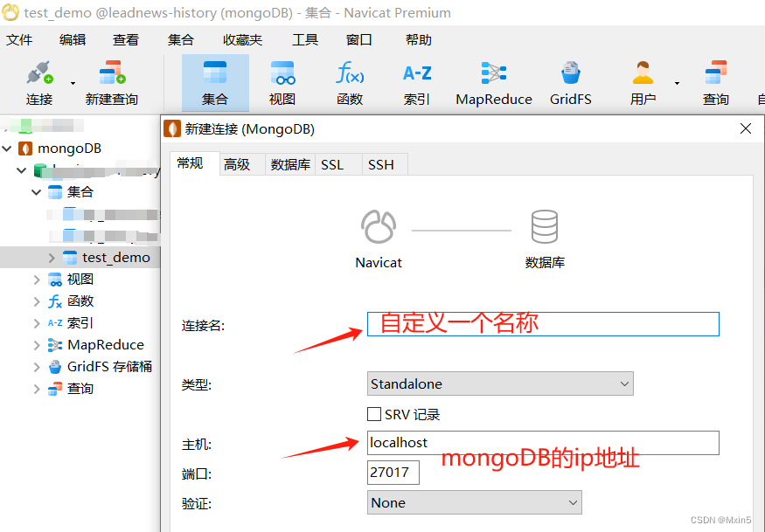Click the 连接 toolbar icon

[39, 82]
